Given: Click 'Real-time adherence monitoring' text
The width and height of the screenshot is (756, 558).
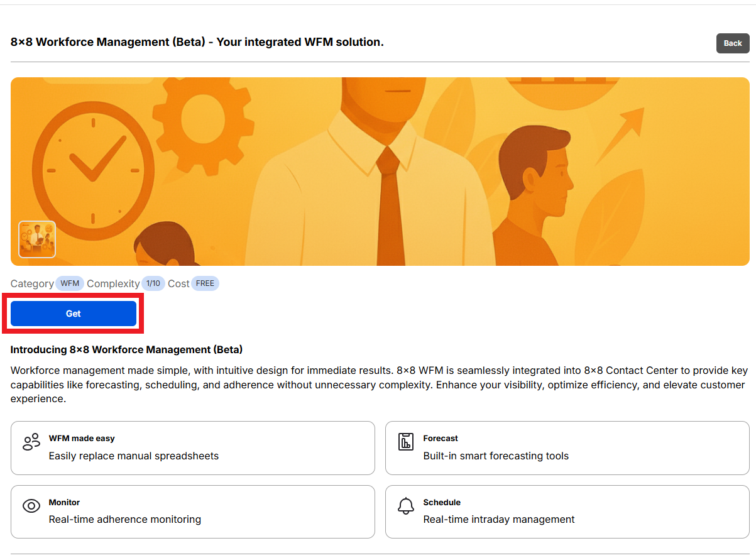Looking at the screenshot, I should [125, 520].
